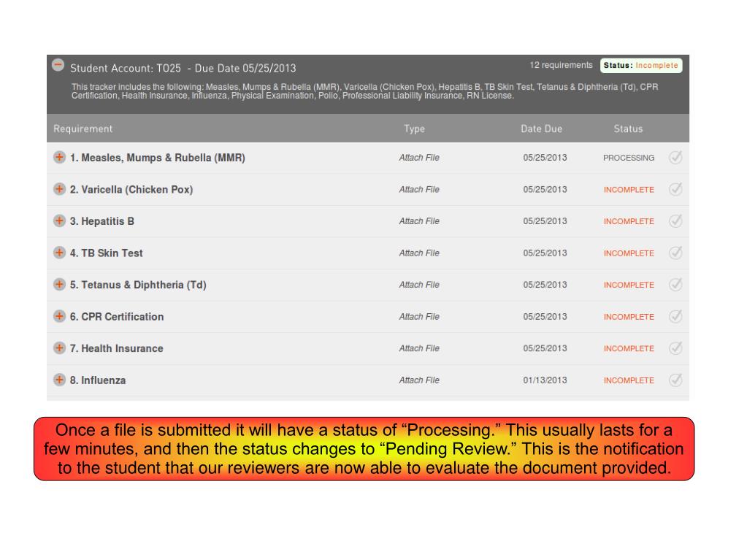Click the checkmark icon for Health Insurance
The image size is (747, 560).
point(675,348)
